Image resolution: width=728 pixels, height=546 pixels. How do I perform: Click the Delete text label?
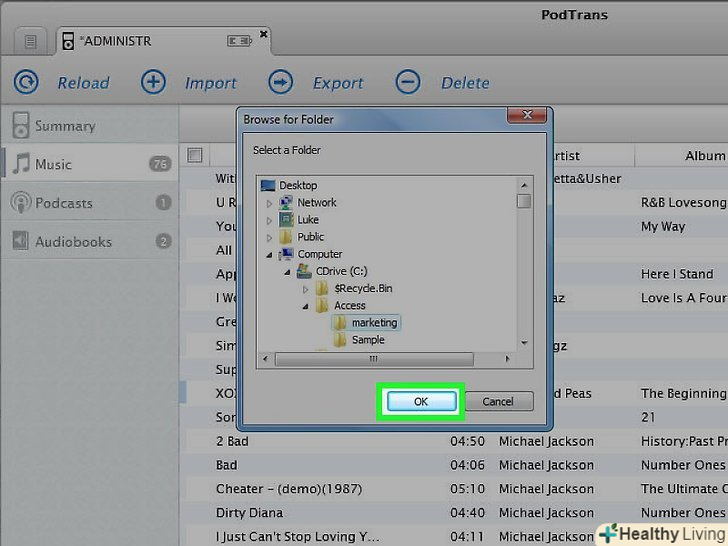click(465, 83)
